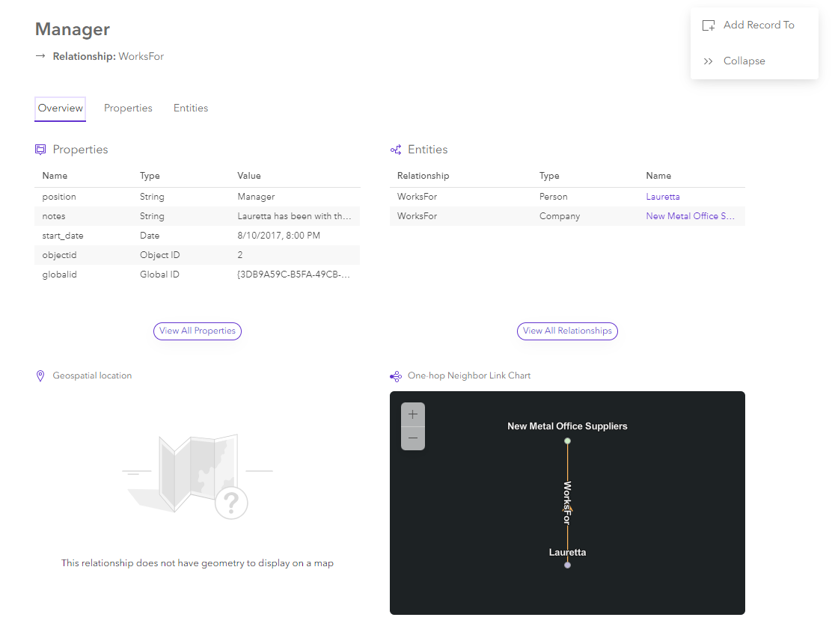Zoom out on the link chart

[412, 438]
